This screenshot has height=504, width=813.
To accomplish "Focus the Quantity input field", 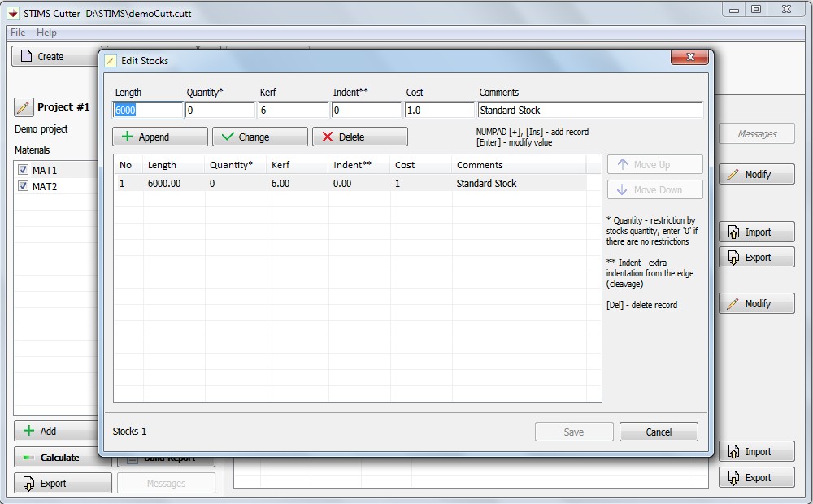I will click(x=220, y=110).
